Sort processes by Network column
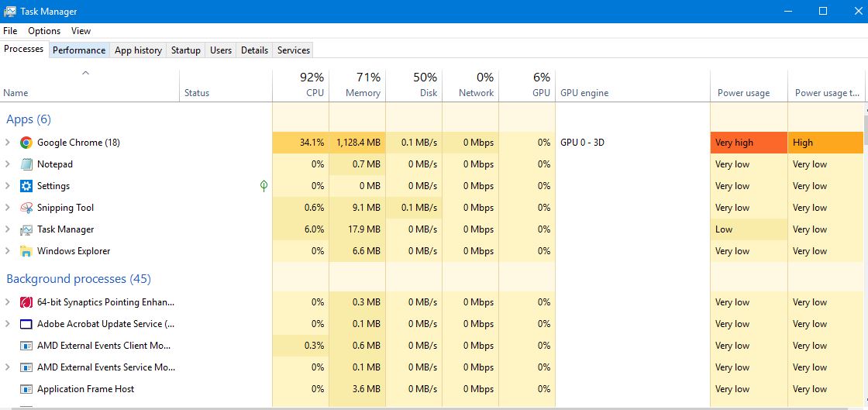 click(470, 84)
